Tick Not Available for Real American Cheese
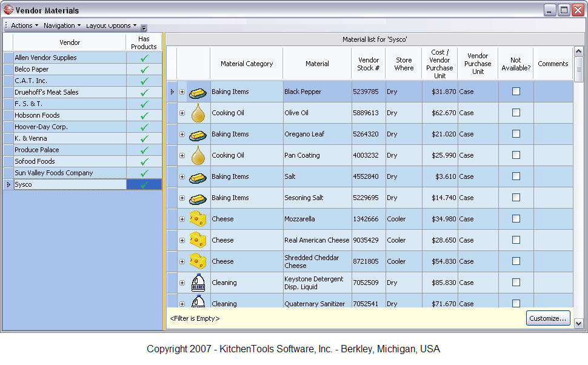Viewport: 588px width, 365px height. (516, 239)
